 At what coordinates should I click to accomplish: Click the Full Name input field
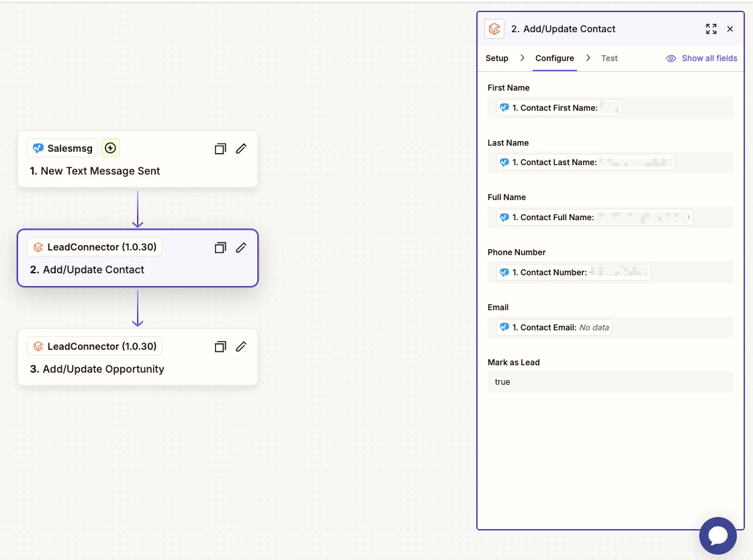(x=611, y=218)
